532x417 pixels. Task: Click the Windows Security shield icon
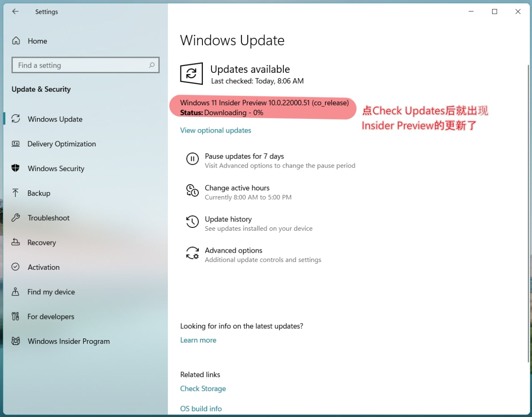click(x=16, y=168)
